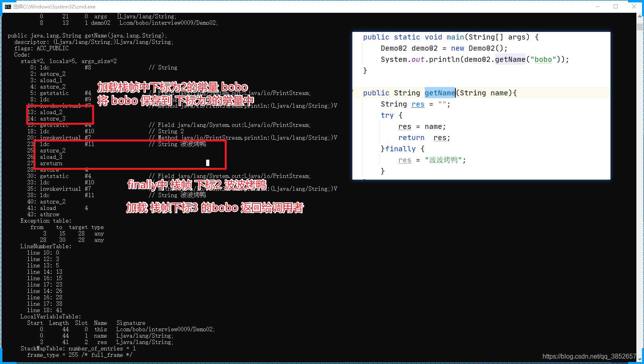
Task: Click the '13: aload_2' bytecode line
Action: click(45, 112)
